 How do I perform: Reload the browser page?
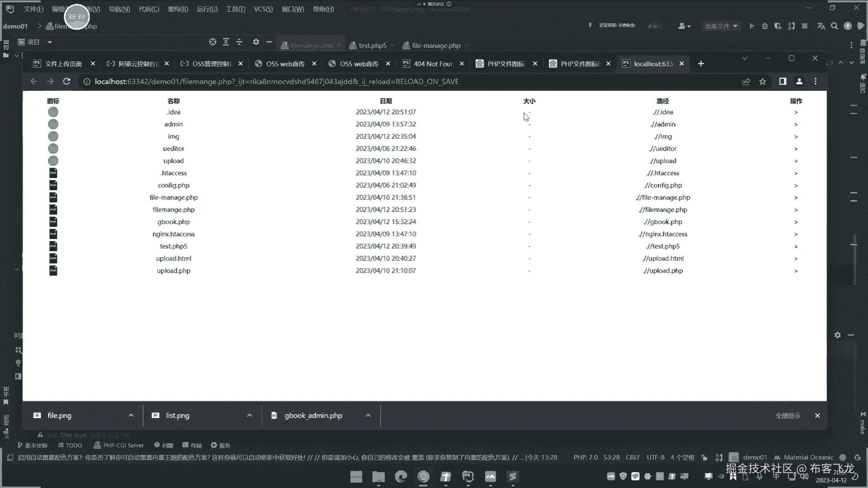click(66, 81)
